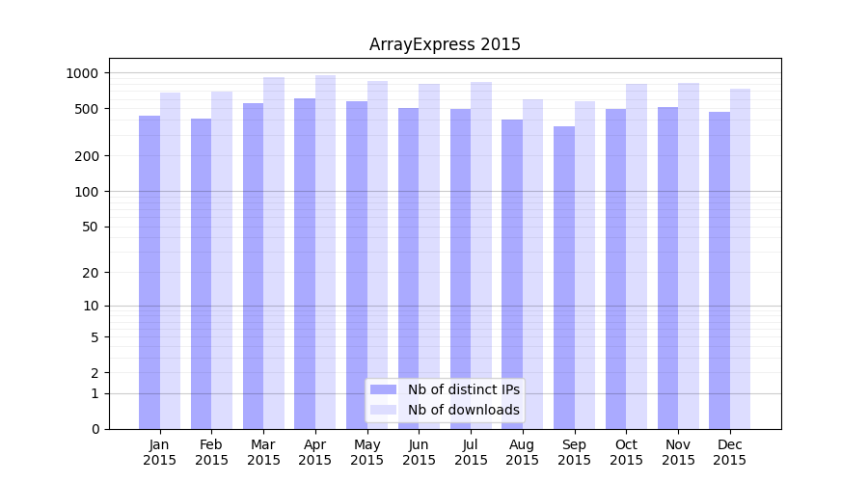Click the Jan 2015 downloads bar
Image resolution: width=868 pixels, height=482 pixels.
[171, 260]
